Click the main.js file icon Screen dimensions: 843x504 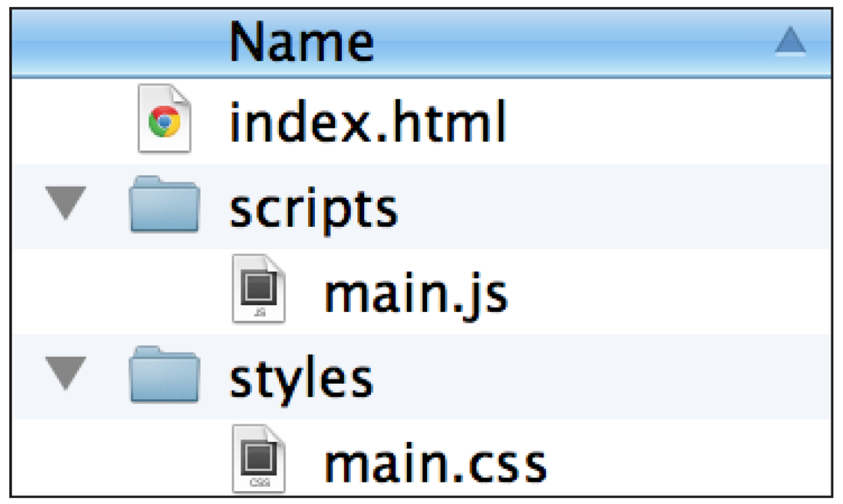click(x=259, y=289)
